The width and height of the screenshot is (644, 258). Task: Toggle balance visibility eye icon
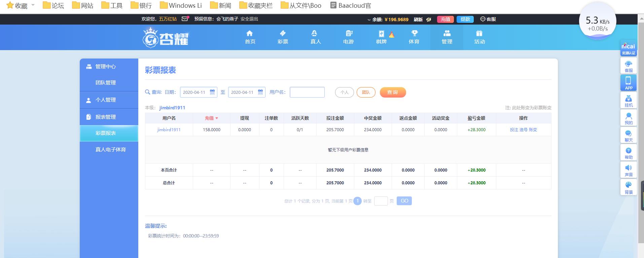tap(429, 20)
